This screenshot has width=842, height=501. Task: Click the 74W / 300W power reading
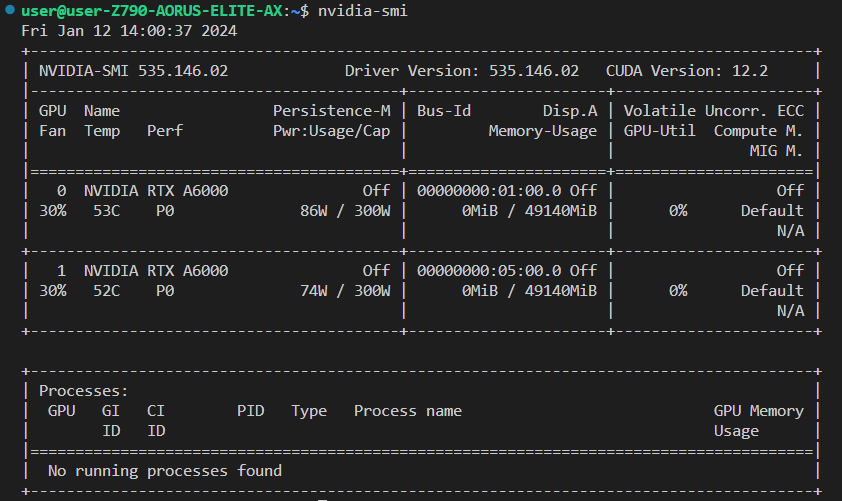pos(345,291)
